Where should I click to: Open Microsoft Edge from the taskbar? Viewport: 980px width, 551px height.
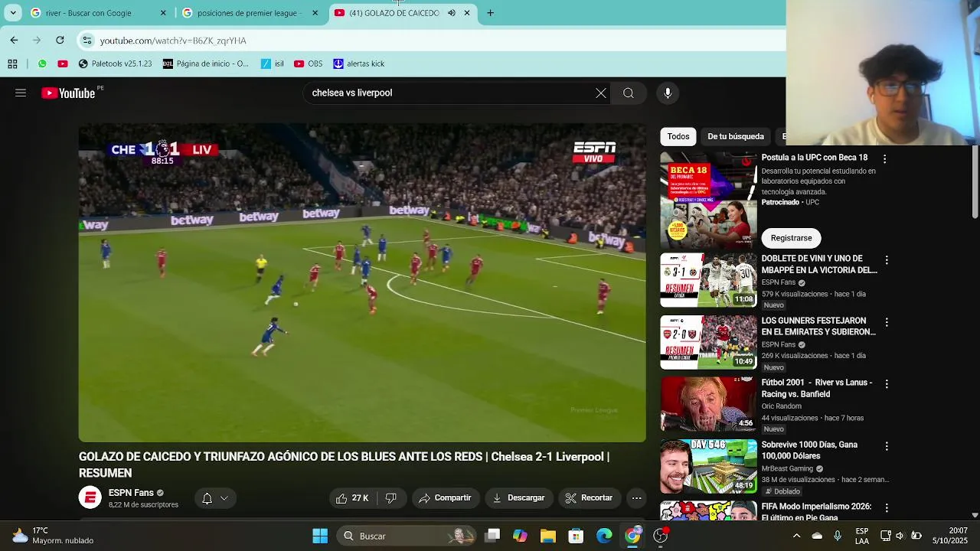(x=604, y=536)
